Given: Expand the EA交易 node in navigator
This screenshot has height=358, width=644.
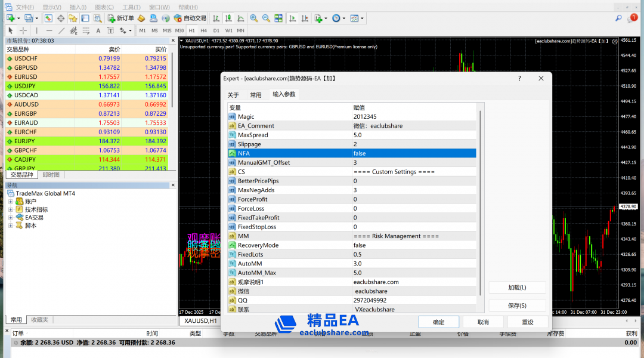Looking at the screenshot, I should (11, 218).
